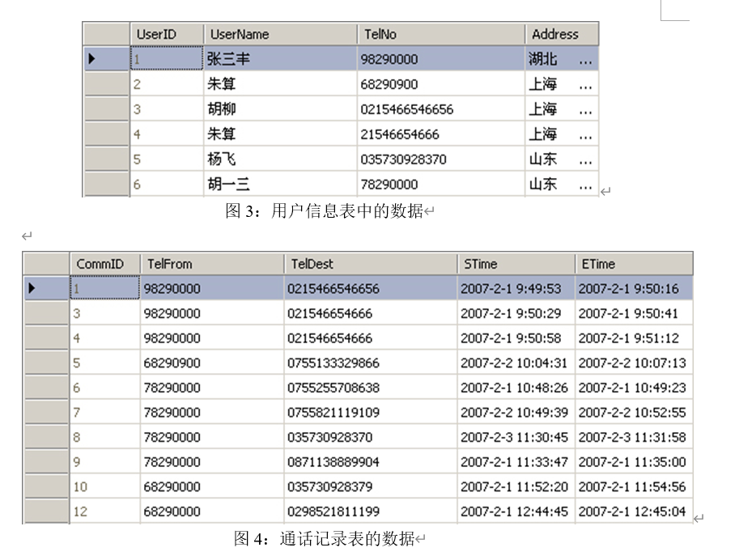Click the row selector beside 胡一三
The height and width of the screenshot is (556, 756).
(107, 185)
